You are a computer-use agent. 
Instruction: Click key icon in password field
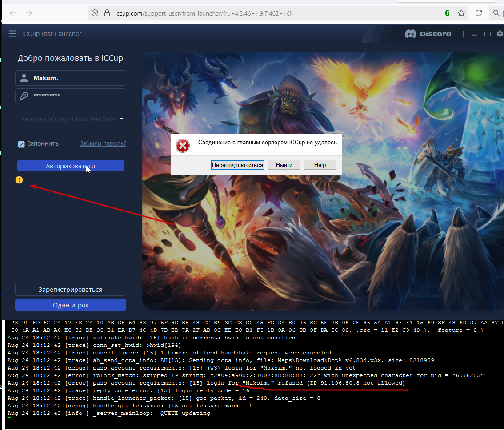pyautogui.click(x=24, y=96)
